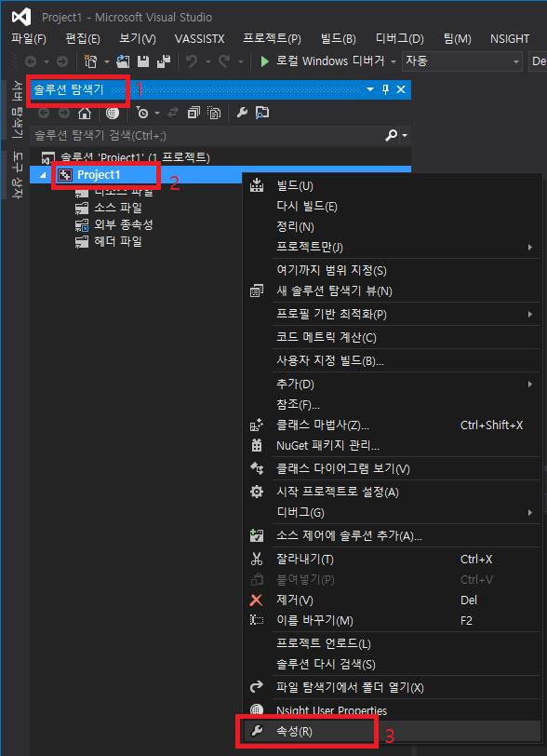
Task: Select the 헤더 파일 folder in the tree
Action: click(117, 241)
